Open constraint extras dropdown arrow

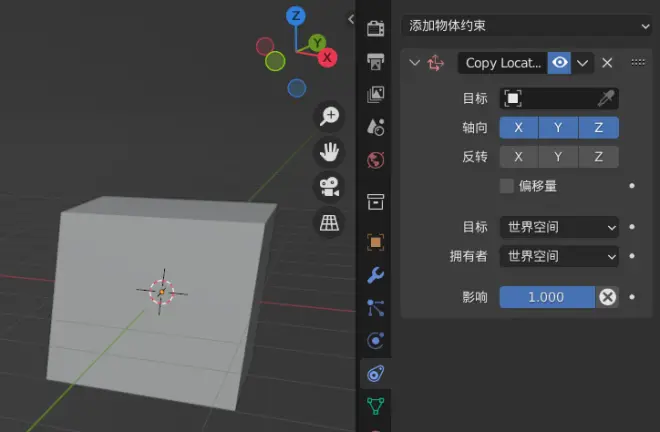tap(583, 63)
